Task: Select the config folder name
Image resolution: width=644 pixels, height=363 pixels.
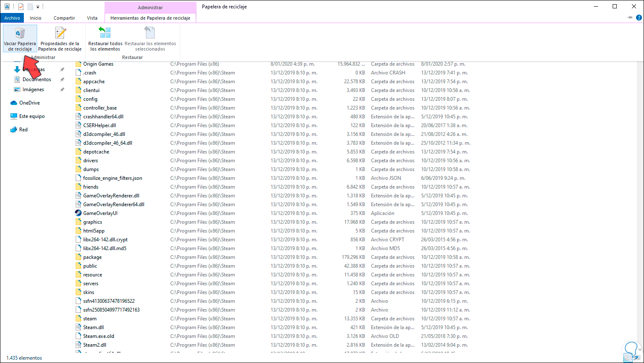Action: click(90, 99)
